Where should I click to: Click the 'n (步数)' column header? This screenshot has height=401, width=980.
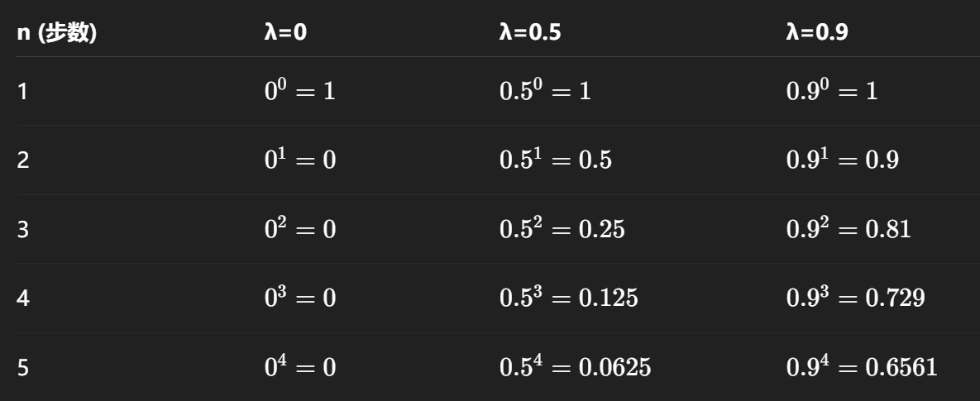(x=56, y=32)
